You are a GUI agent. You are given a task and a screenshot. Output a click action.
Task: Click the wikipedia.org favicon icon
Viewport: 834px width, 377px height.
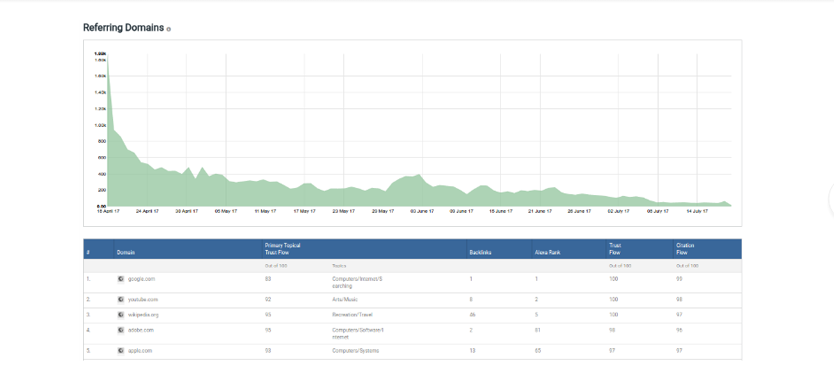tap(121, 315)
